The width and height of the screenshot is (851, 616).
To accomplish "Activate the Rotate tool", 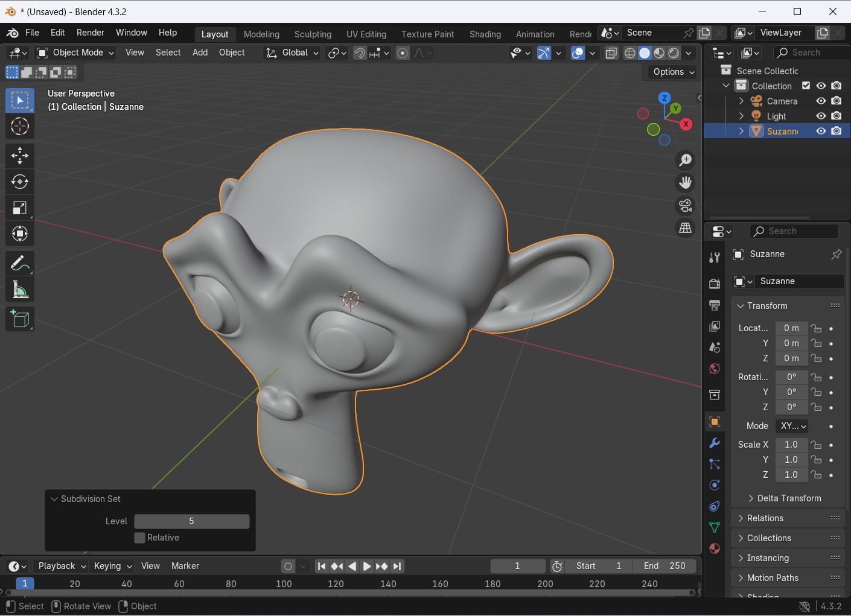I will (20, 182).
